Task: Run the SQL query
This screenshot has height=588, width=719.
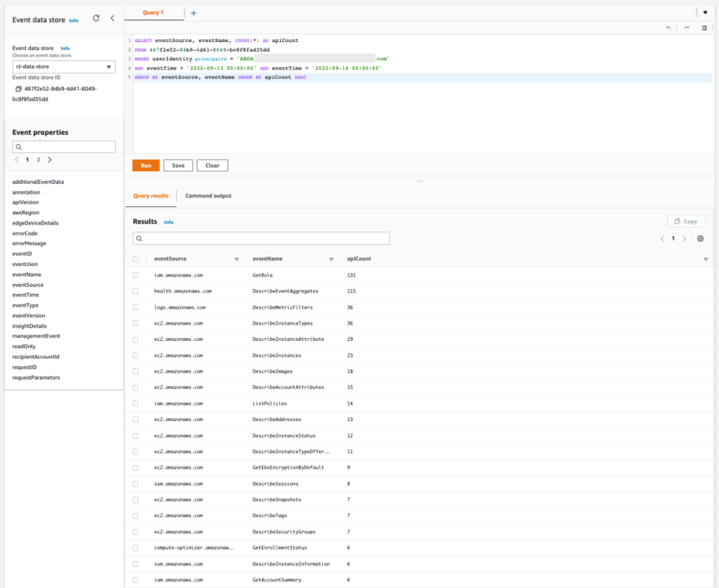Action: click(x=145, y=165)
